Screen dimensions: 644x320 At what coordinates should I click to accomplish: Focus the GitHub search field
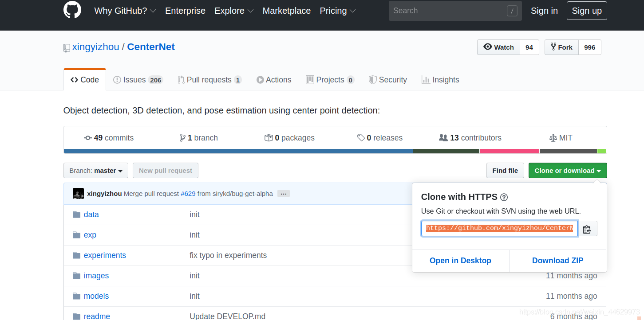[448, 11]
